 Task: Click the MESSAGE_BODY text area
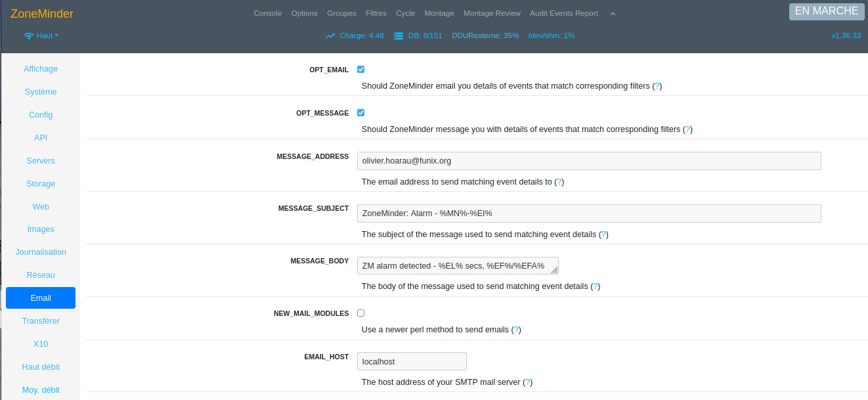click(458, 266)
